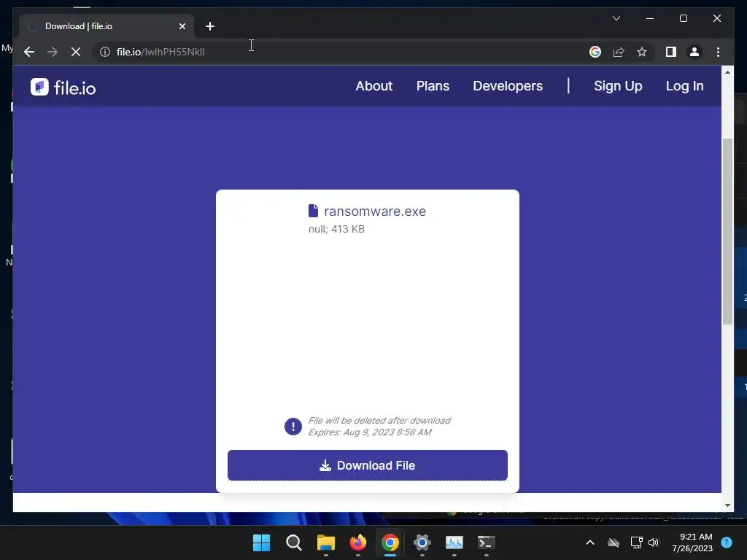
Task: Share this page via the share icon
Action: (x=619, y=52)
